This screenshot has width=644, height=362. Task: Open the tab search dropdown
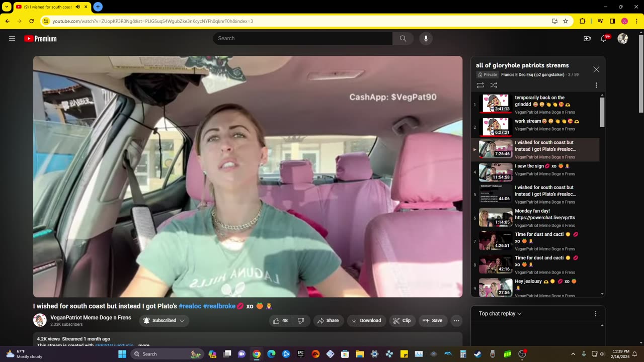7,7
